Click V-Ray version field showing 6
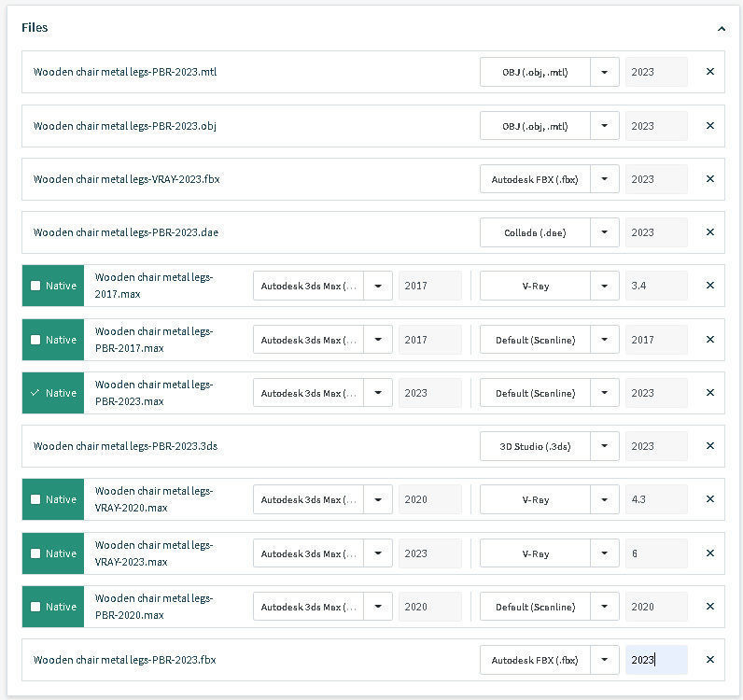The height and width of the screenshot is (700, 743). coord(656,553)
